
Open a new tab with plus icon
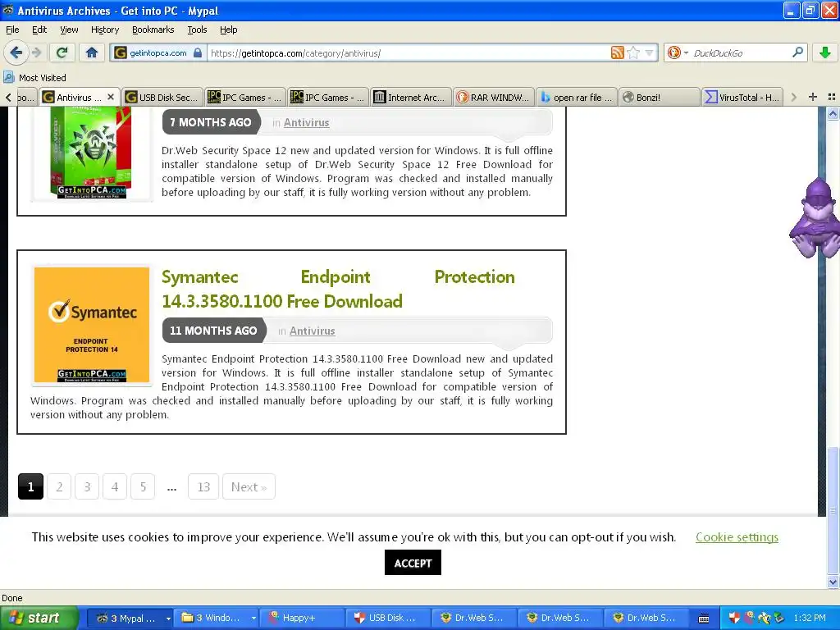[813, 97]
